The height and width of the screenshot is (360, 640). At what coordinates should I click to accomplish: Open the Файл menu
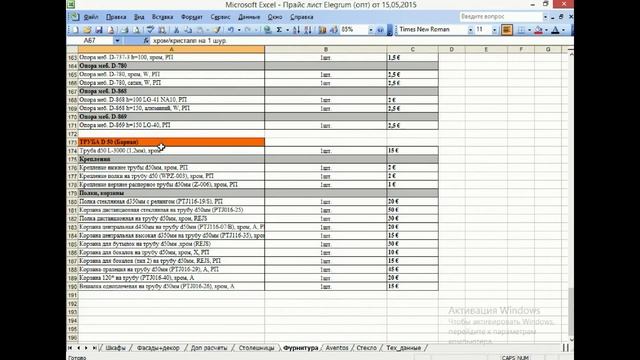pyautogui.click(x=91, y=17)
